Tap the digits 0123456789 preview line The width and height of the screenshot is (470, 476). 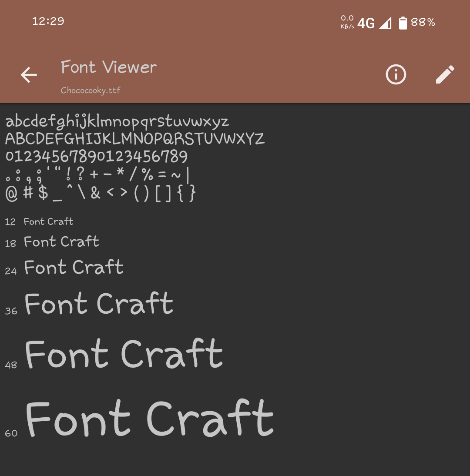point(97,157)
